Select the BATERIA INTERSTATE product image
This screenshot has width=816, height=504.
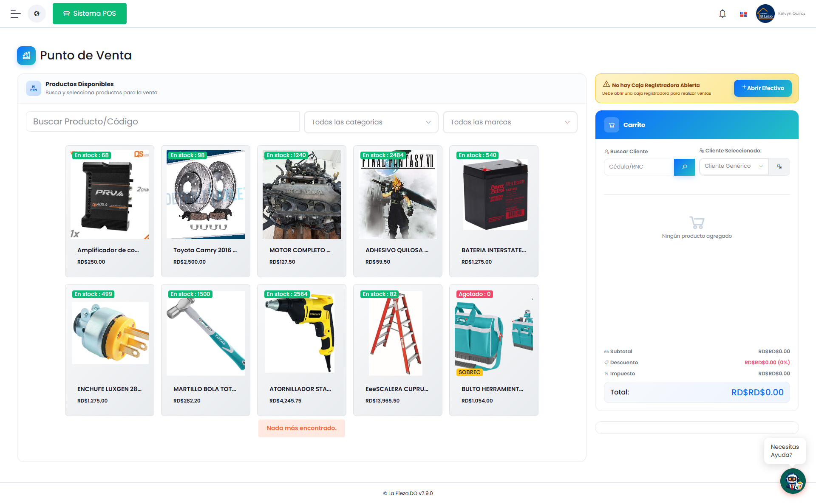496,194
